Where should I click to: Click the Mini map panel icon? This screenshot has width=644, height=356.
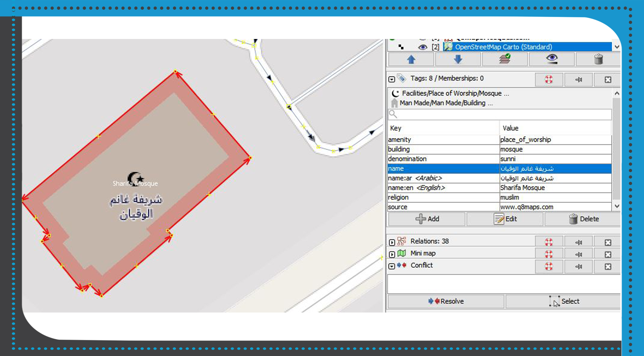click(401, 253)
